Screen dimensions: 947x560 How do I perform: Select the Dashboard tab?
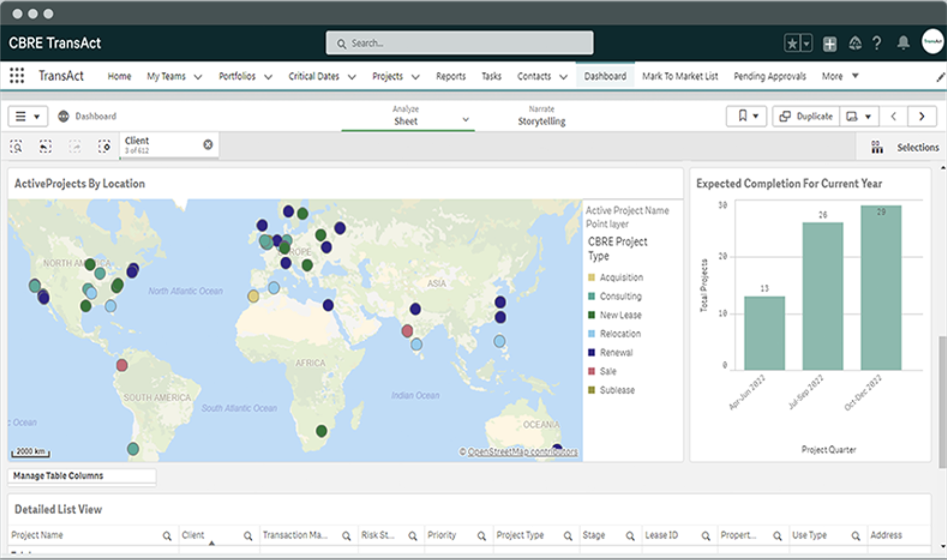(605, 76)
